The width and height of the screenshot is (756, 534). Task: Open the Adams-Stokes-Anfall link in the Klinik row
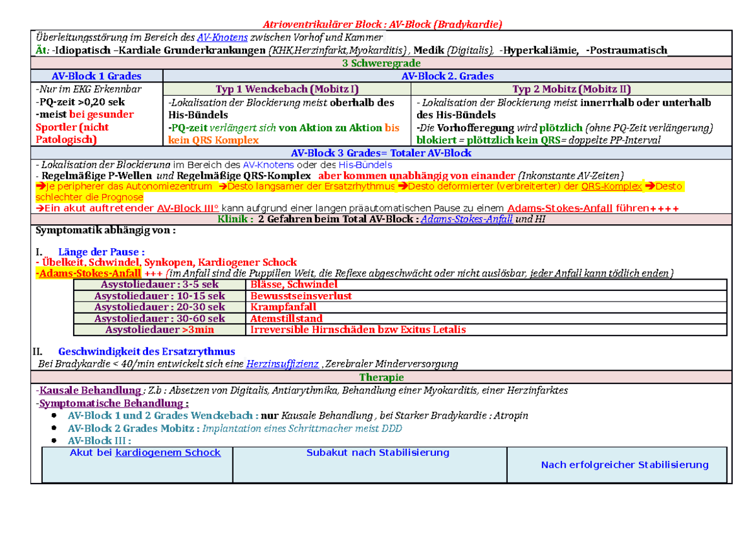[x=466, y=219]
